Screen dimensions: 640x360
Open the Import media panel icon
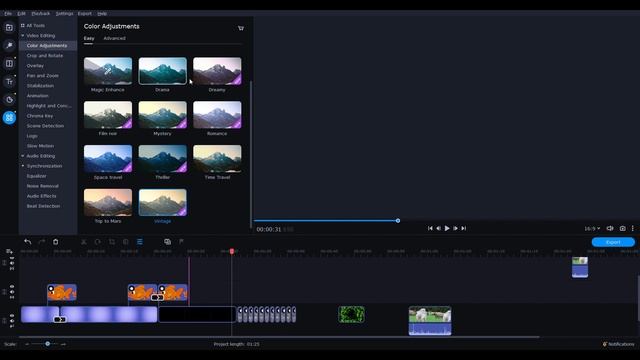pos(9,27)
